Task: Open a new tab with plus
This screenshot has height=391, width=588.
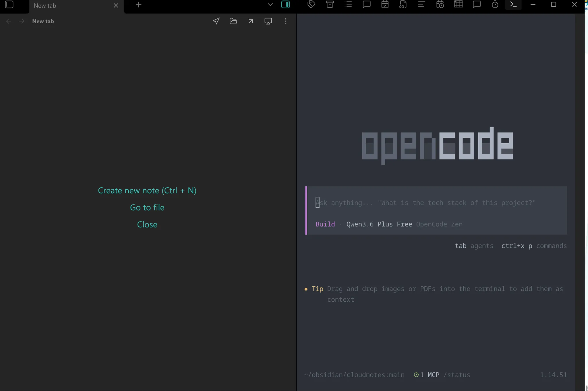Action: pyautogui.click(x=139, y=5)
